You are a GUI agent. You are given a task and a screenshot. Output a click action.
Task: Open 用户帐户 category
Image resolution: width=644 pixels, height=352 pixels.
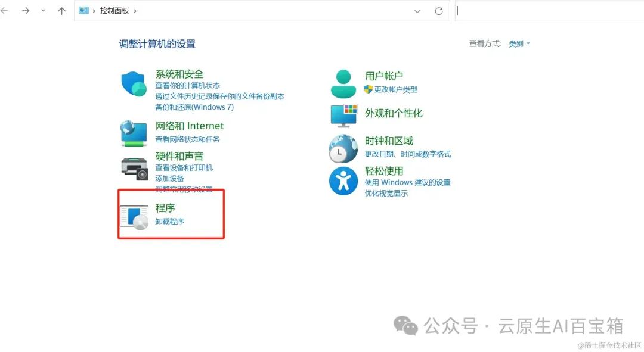[383, 76]
